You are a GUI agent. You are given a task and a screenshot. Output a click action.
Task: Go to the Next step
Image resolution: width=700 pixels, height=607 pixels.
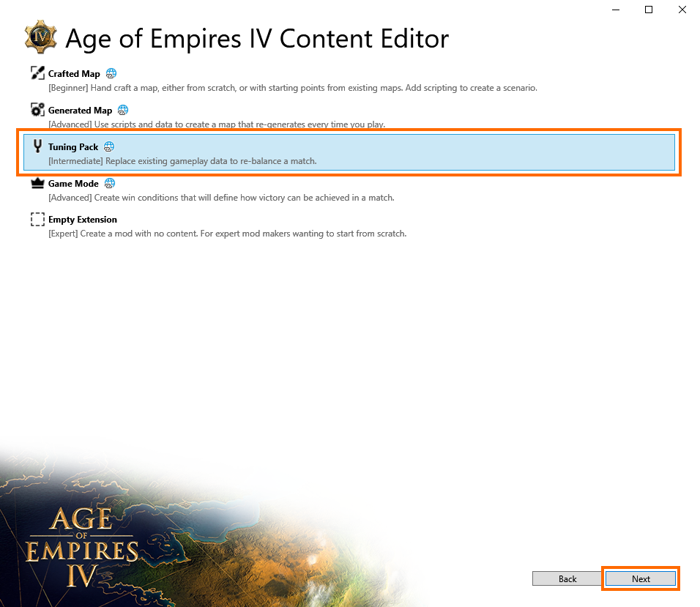641,579
